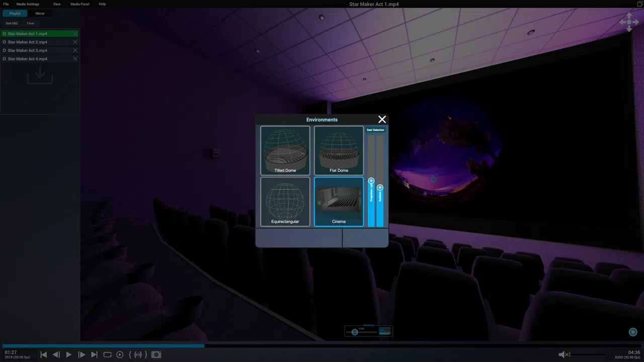Choose the Flat Dome environment
This screenshot has width=644, height=362.
coord(339,150)
